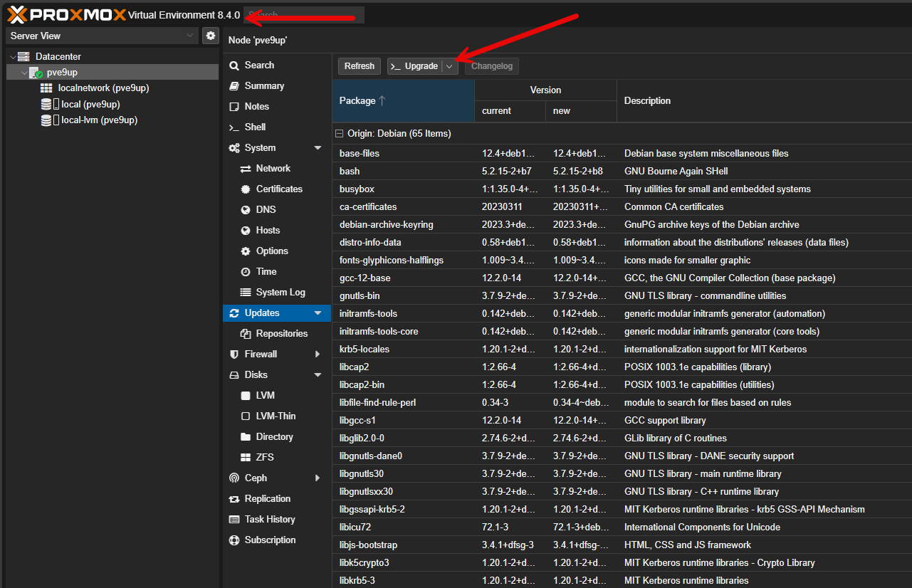Screen dimensions: 912x588
Task: Click the local-lvm (pve9up) storage icon
Action: click(x=46, y=120)
